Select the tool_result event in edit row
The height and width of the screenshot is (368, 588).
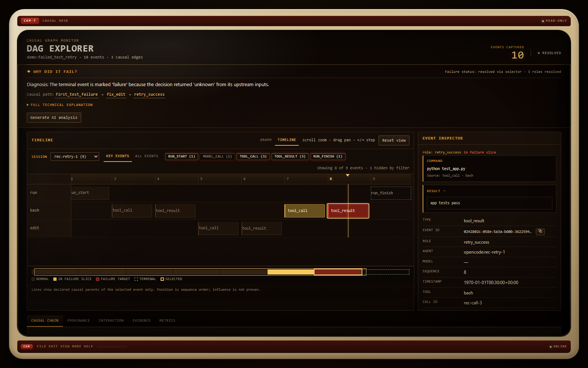[262, 228]
